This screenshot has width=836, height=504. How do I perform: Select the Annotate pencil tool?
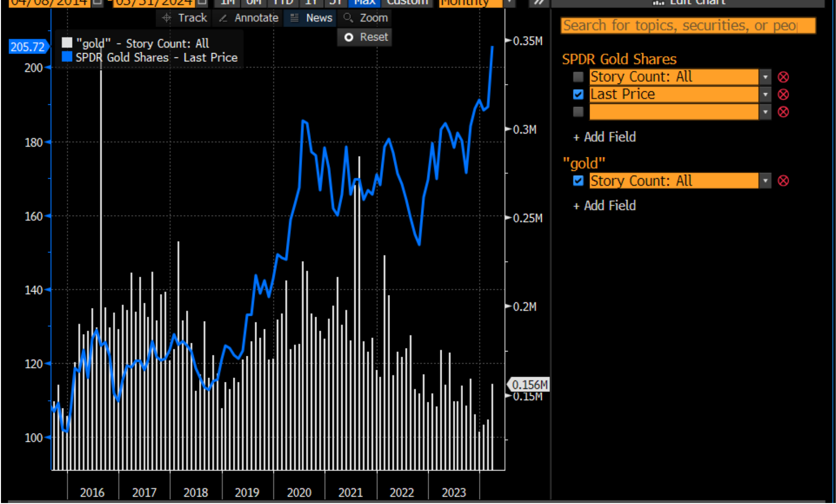click(249, 18)
